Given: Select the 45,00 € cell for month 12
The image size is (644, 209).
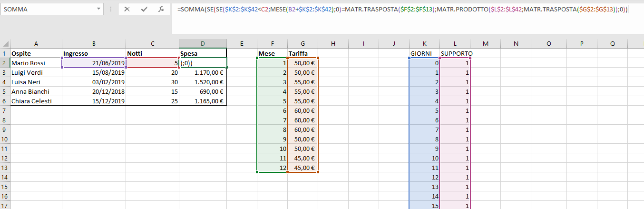Looking at the screenshot, I should [302, 168].
